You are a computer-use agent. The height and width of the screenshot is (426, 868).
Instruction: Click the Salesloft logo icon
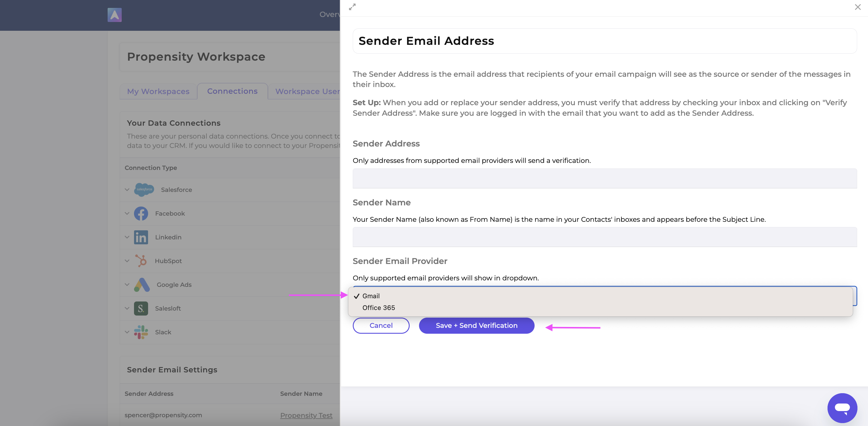pyautogui.click(x=141, y=309)
